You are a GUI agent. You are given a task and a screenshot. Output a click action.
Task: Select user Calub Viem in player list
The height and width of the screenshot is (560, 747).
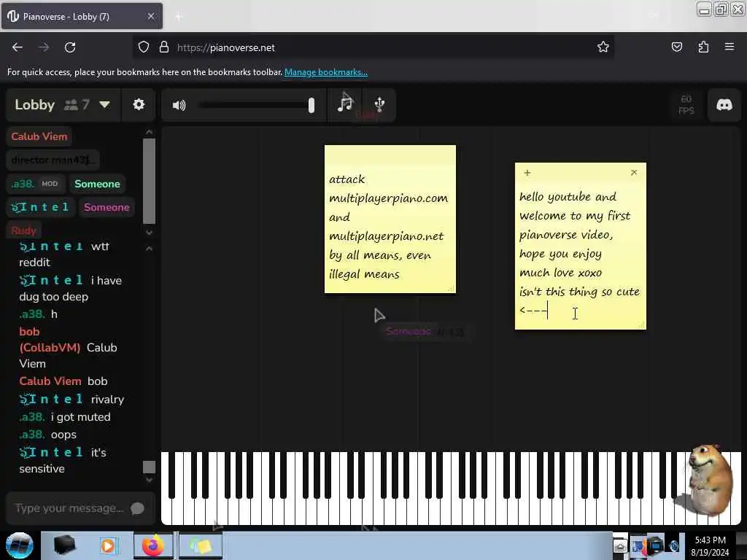[39, 136]
